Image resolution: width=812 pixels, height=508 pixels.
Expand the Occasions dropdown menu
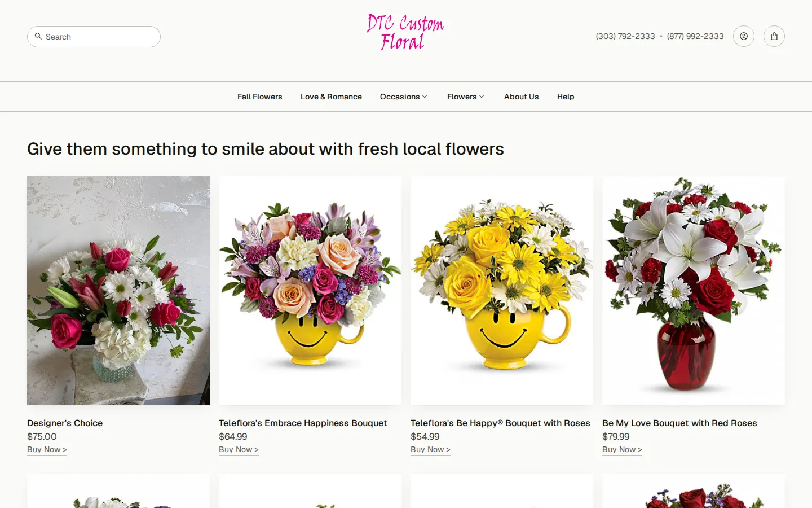point(404,97)
